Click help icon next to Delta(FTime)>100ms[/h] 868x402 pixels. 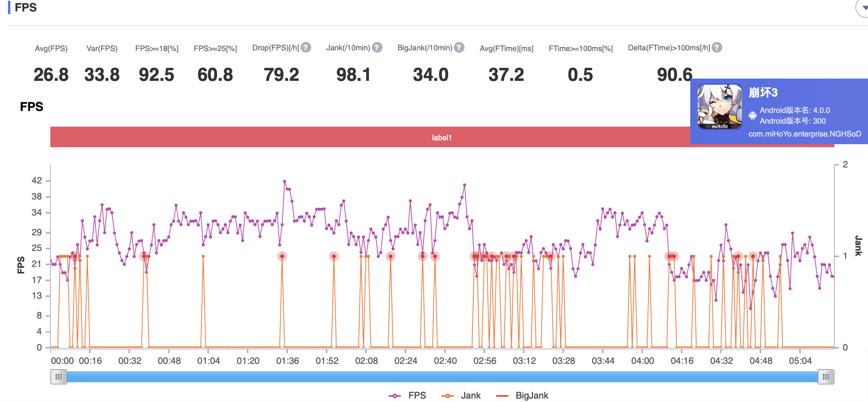click(x=717, y=48)
